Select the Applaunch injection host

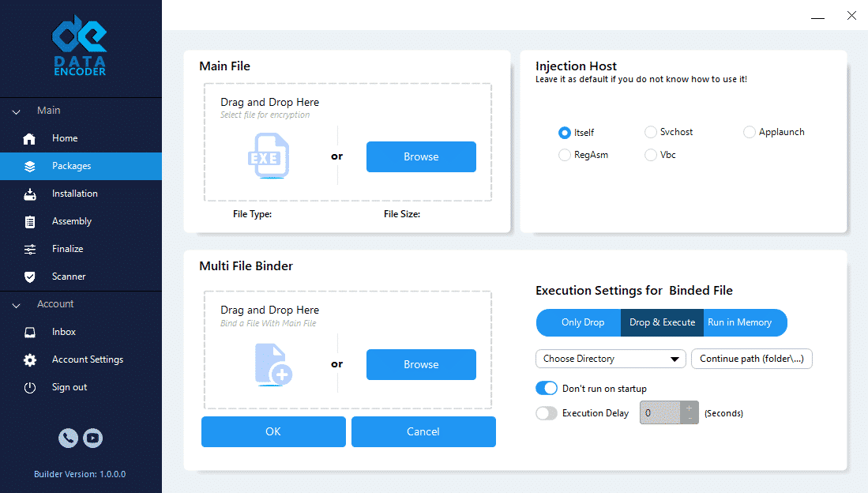[749, 132]
